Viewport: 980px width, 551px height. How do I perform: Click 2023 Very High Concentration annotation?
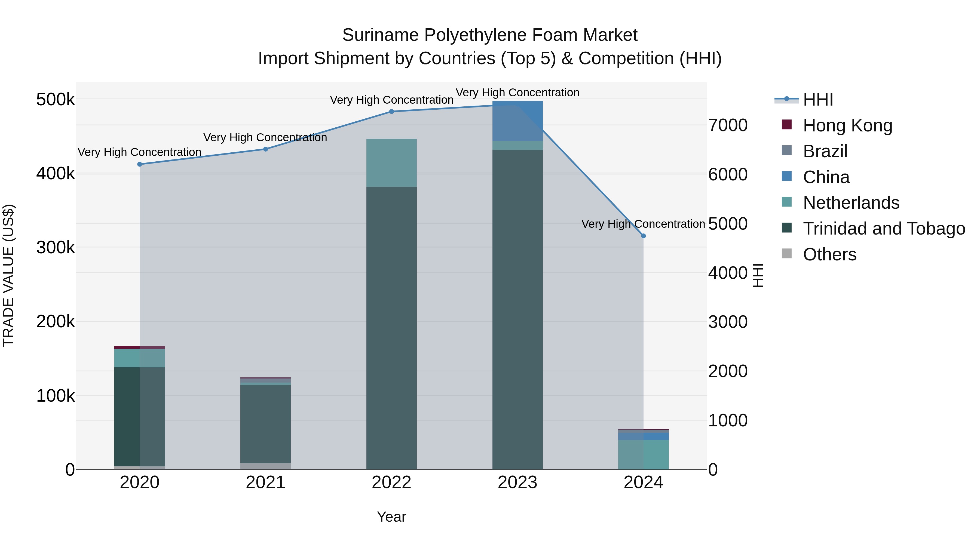coord(517,93)
